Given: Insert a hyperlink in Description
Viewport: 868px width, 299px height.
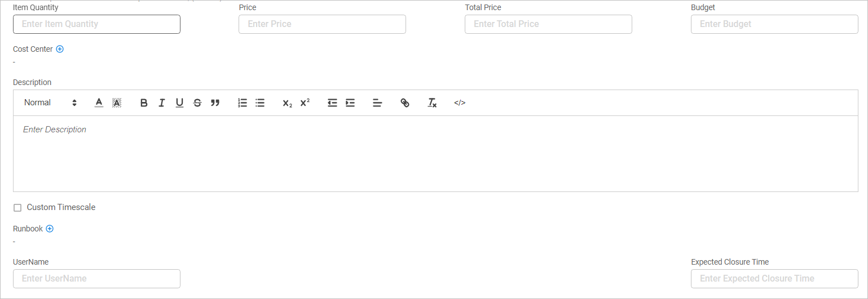Looking at the screenshot, I should (x=405, y=103).
